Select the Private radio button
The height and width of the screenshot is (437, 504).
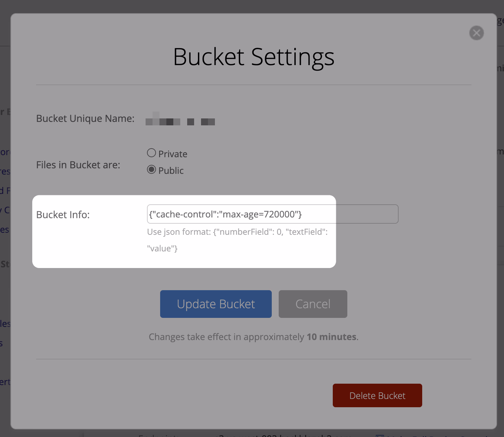[x=151, y=153]
